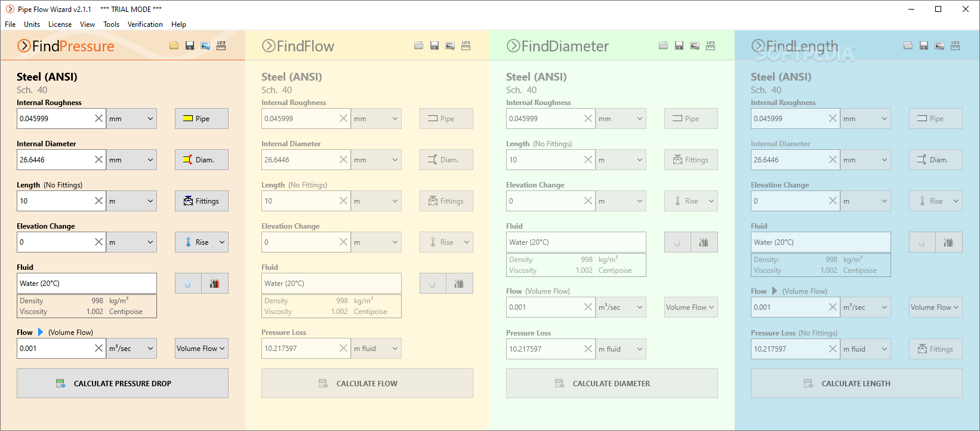Click CALCULATE FLOW button
The width and height of the screenshot is (980, 431).
(x=367, y=383)
